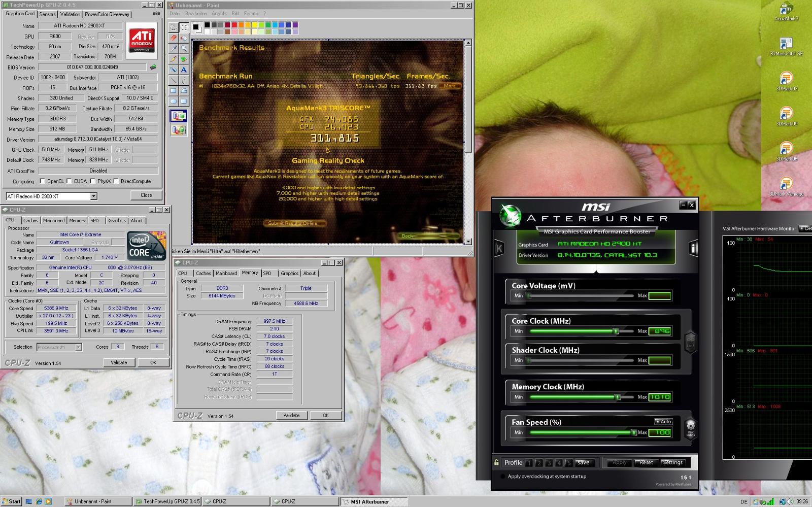Open Afterburner info panel 'i' button
Image resolution: width=812 pixels, height=507 pixels.
coord(693,248)
